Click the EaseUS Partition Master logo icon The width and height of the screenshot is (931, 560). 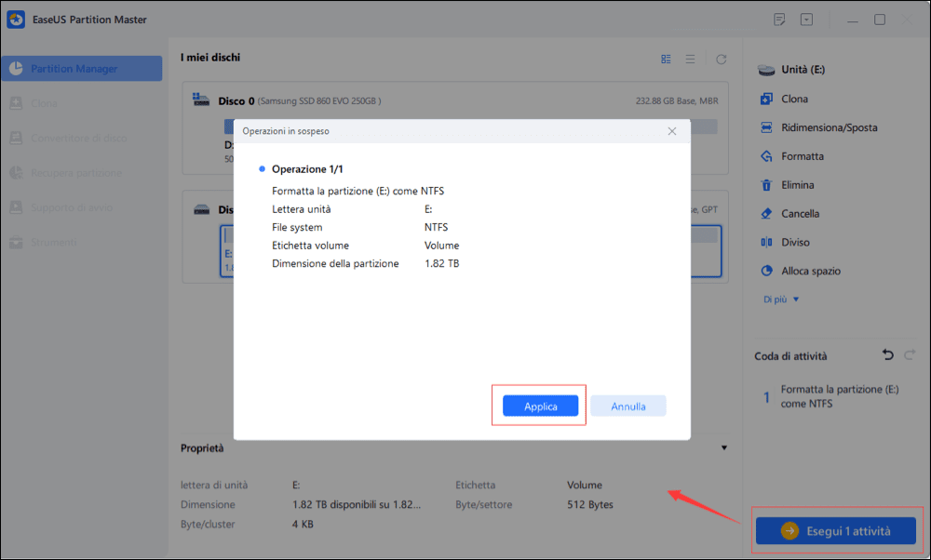[x=16, y=20]
